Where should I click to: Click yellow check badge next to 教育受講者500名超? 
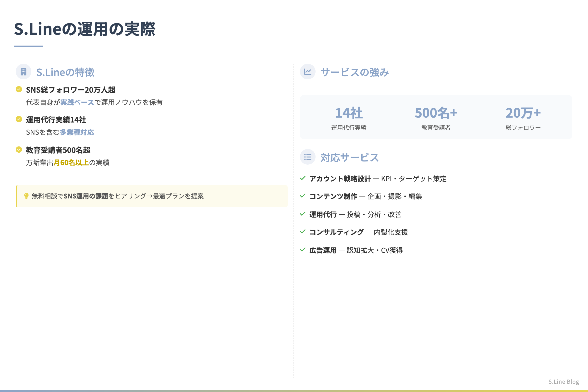coord(19,149)
